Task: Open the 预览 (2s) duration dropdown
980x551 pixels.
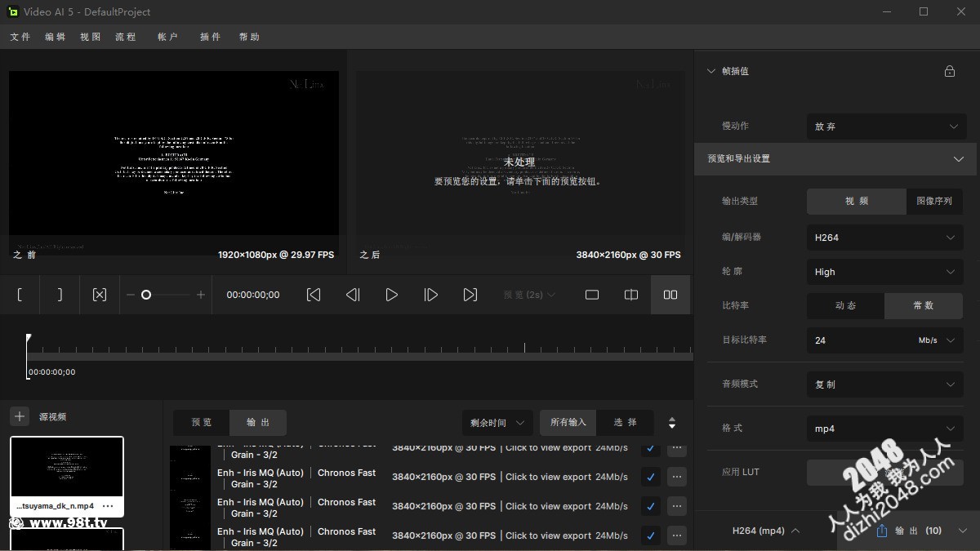Action: [x=530, y=295]
